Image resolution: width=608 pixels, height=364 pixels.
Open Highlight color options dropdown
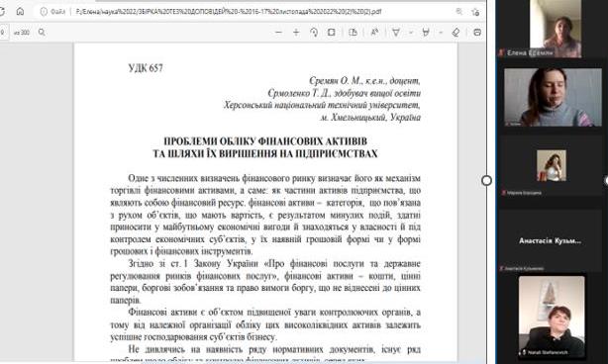pyautogui.click(x=441, y=33)
